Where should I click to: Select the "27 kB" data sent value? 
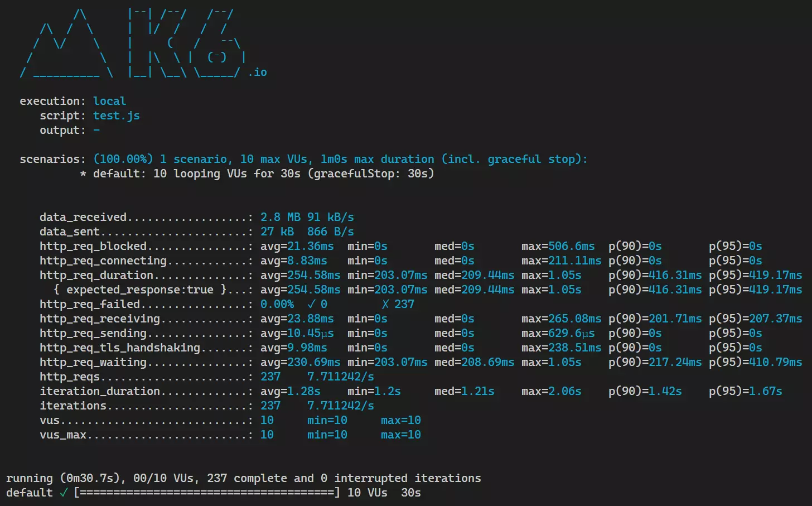(x=277, y=232)
